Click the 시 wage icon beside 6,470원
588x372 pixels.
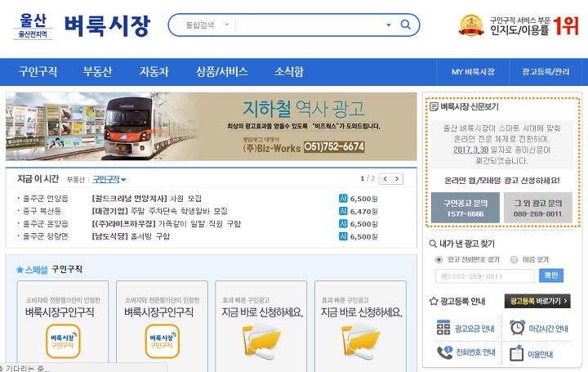pos(343,211)
